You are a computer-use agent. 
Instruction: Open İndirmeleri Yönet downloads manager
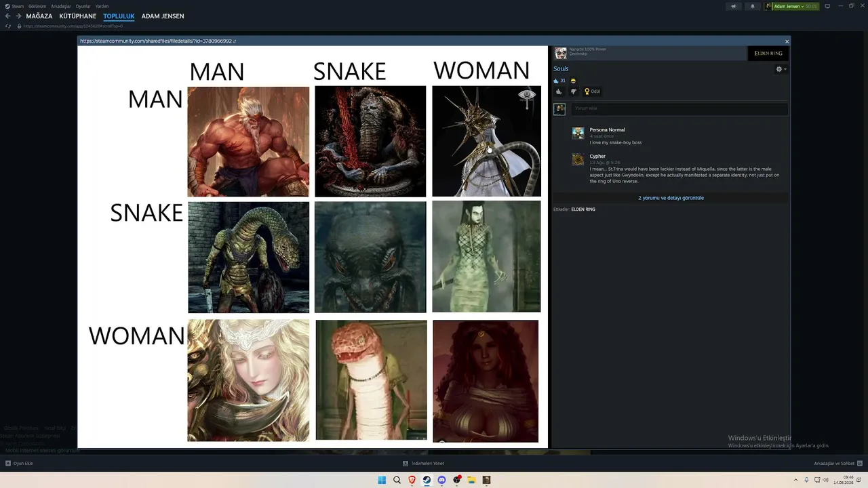click(423, 464)
